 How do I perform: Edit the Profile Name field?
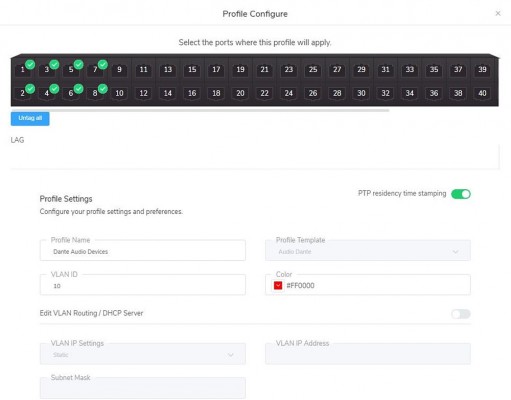tap(143, 250)
